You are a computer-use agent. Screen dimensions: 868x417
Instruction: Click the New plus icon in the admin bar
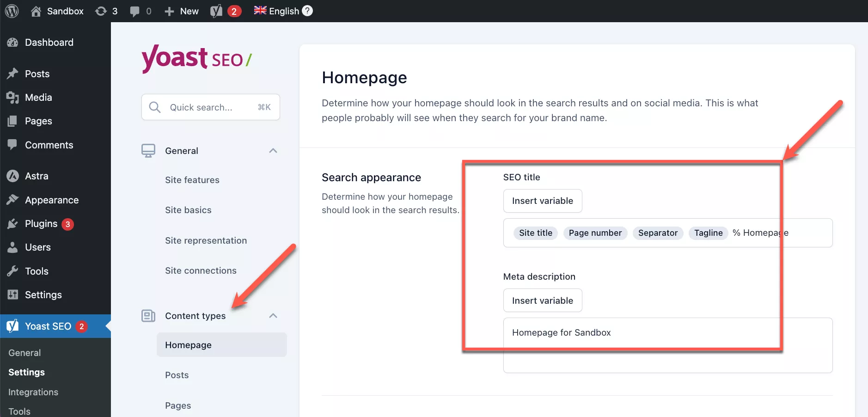(x=169, y=11)
